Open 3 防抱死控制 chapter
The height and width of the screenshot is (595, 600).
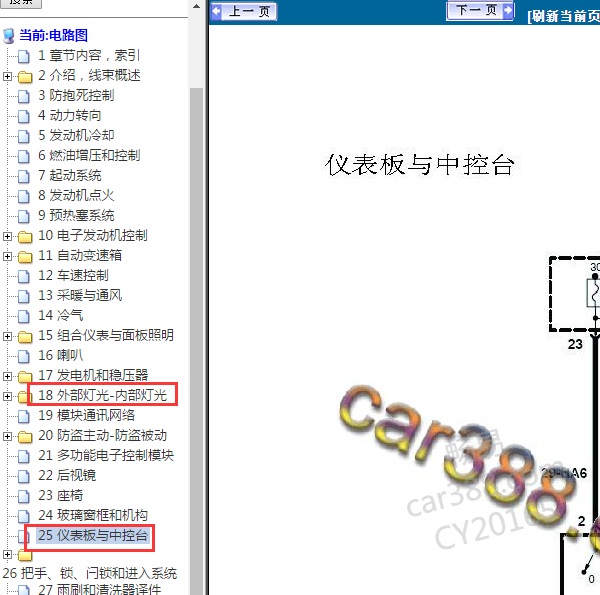click(76, 95)
